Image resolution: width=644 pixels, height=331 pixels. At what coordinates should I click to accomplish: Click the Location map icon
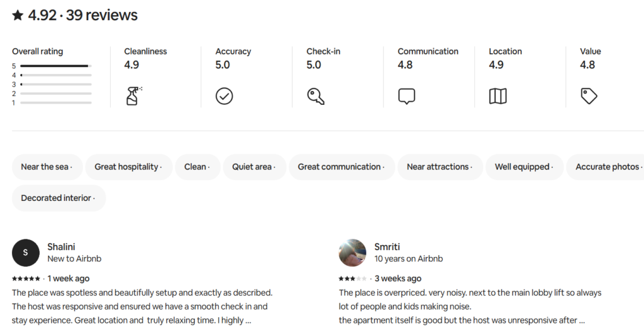click(x=498, y=95)
